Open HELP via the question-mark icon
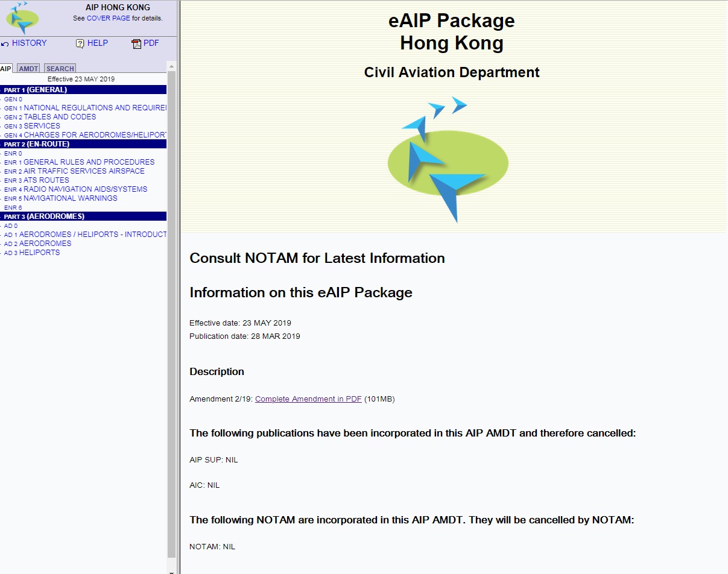 79,43
